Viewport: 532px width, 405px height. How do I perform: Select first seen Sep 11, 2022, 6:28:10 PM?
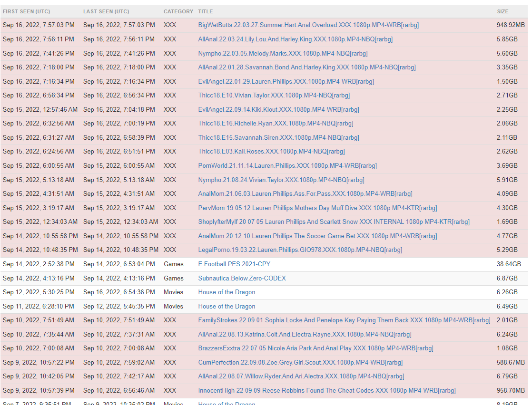[38, 307]
